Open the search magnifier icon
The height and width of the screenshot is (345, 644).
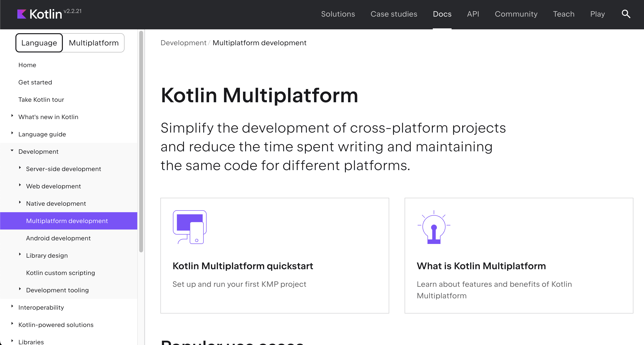pyautogui.click(x=626, y=14)
